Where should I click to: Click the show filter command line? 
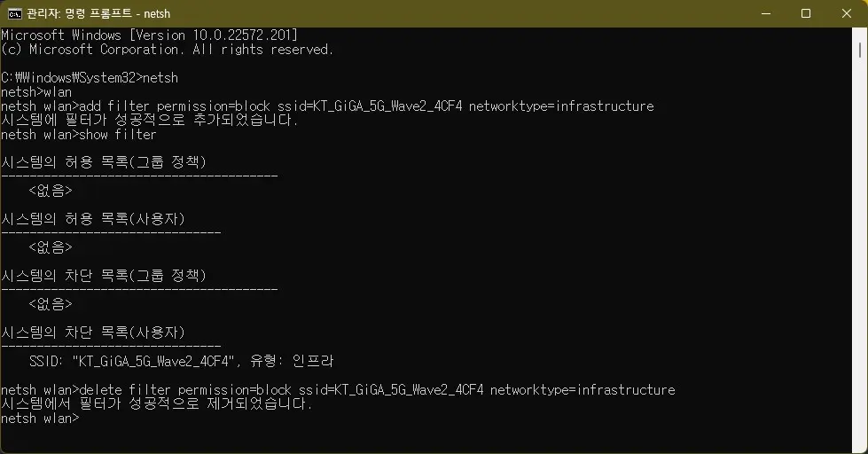79,135
